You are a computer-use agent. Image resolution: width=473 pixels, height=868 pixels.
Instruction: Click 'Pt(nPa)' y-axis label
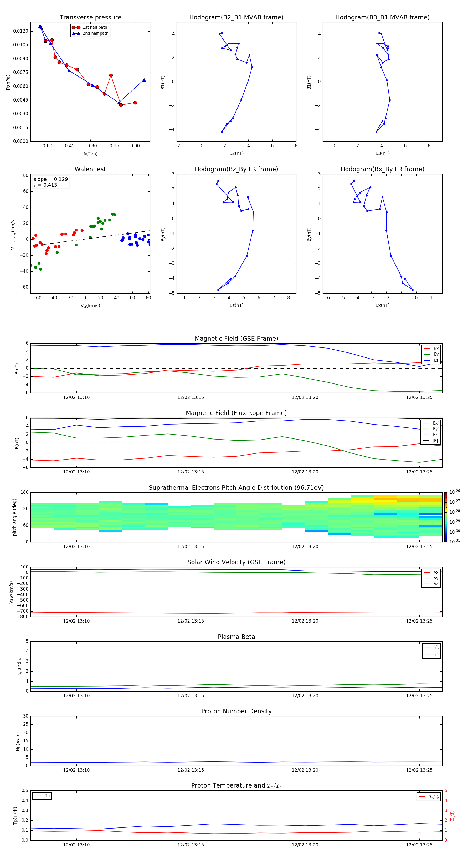(x=8, y=82)
